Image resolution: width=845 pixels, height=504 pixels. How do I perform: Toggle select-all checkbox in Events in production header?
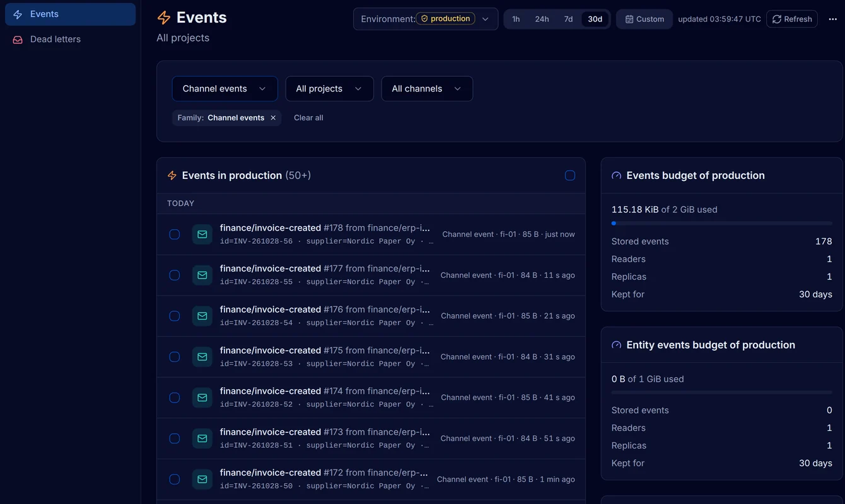pyautogui.click(x=570, y=176)
